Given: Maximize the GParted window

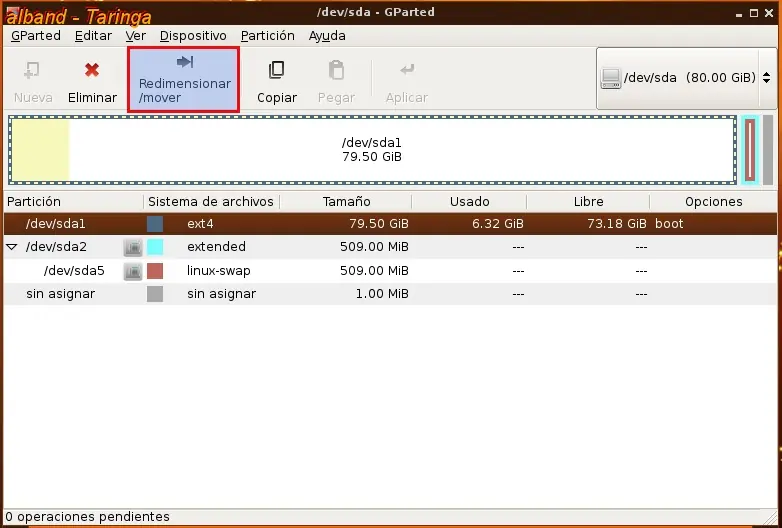Looking at the screenshot, I should [754, 13].
